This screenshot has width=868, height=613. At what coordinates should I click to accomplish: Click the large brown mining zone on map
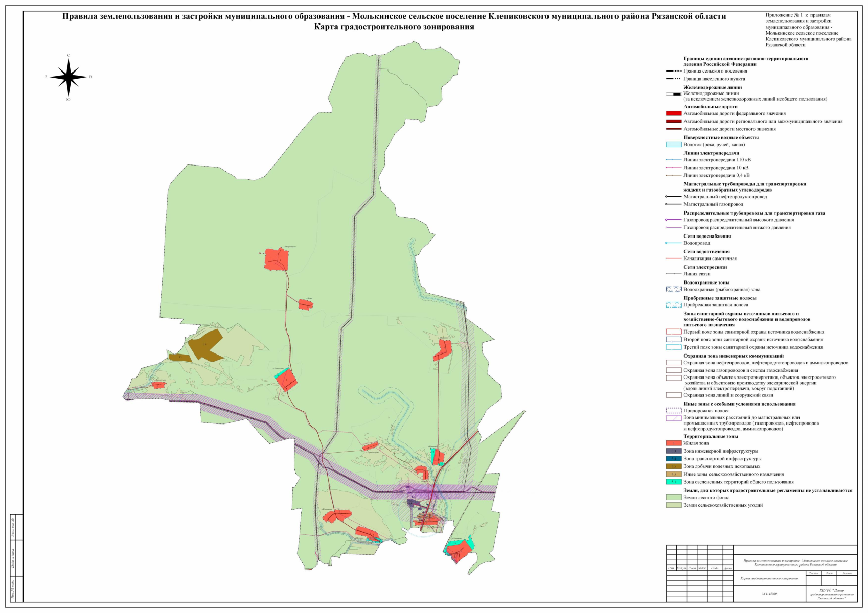(205, 345)
